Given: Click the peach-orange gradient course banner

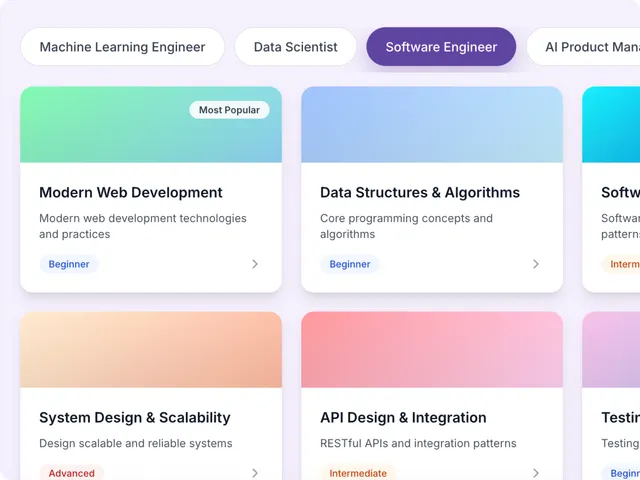Looking at the screenshot, I should [151, 350].
